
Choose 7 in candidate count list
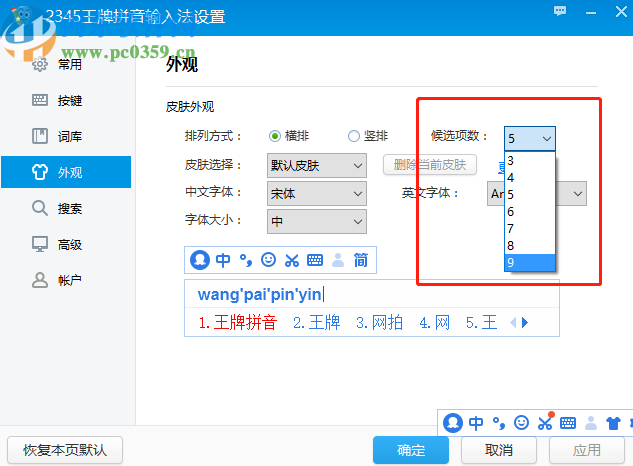point(530,229)
